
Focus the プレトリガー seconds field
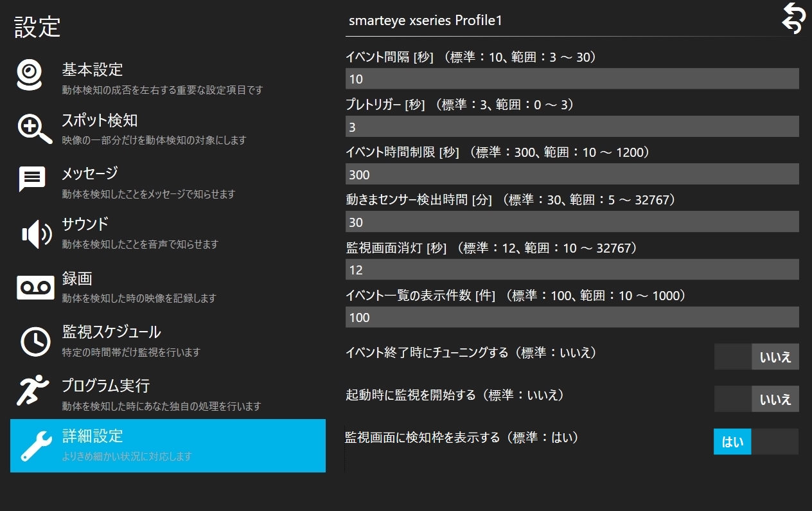(572, 127)
